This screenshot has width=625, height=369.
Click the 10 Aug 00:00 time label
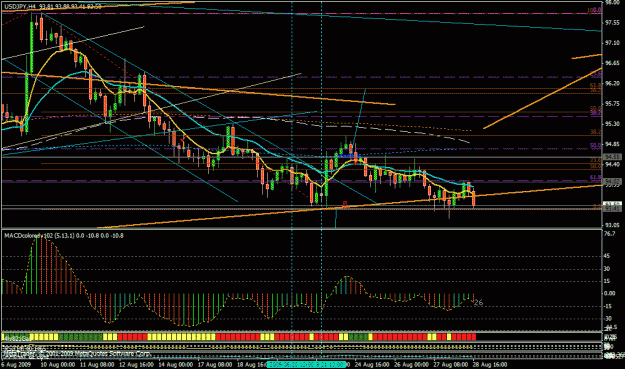[x=57, y=365]
